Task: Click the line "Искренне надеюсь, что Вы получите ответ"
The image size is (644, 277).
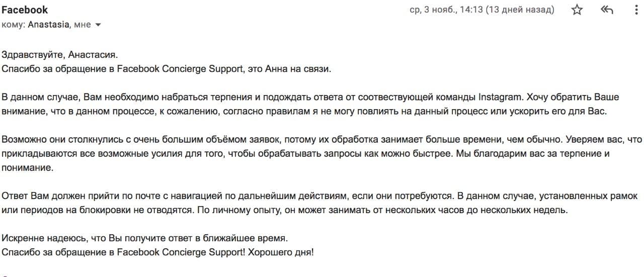Action: tap(144, 237)
